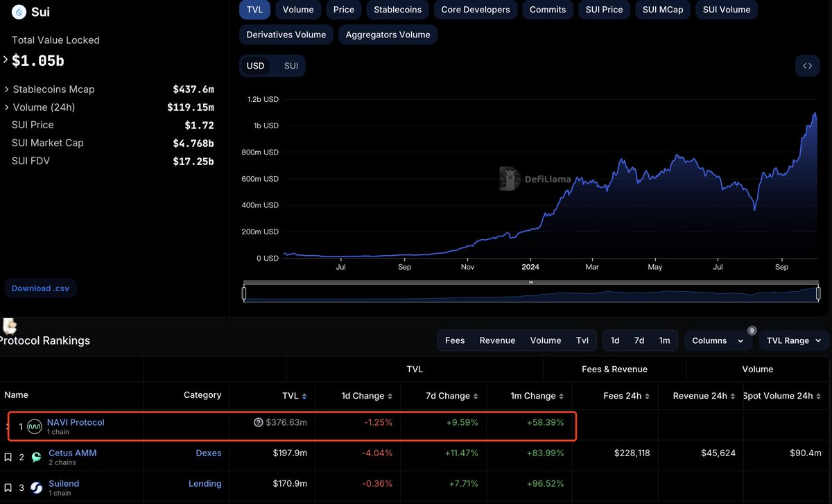
Task: Expand the Total Value Locked breakdown
Action: point(6,60)
